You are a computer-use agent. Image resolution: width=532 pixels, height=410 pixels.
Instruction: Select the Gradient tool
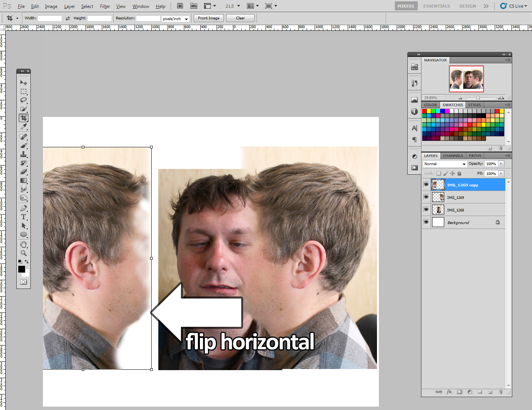[x=24, y=181]
